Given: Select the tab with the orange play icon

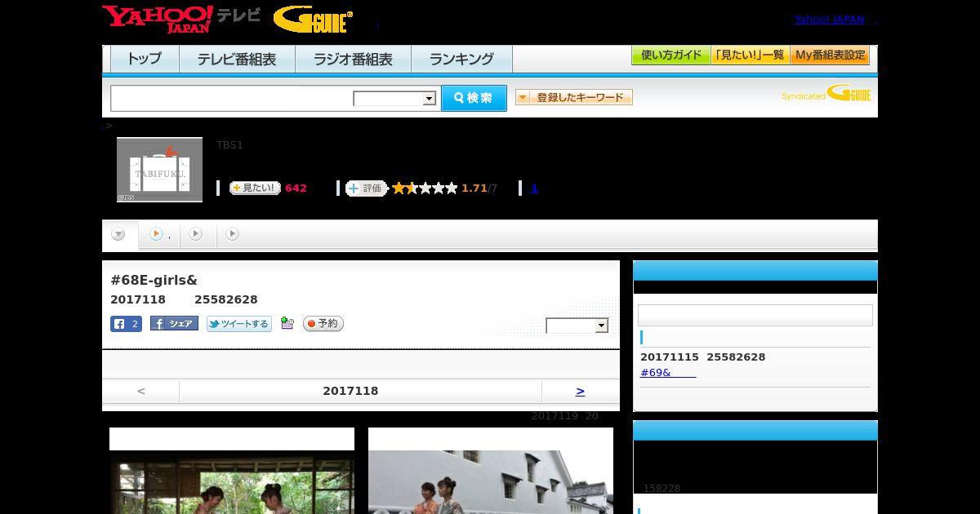Looking at the screenshot, I should (159, 235).
